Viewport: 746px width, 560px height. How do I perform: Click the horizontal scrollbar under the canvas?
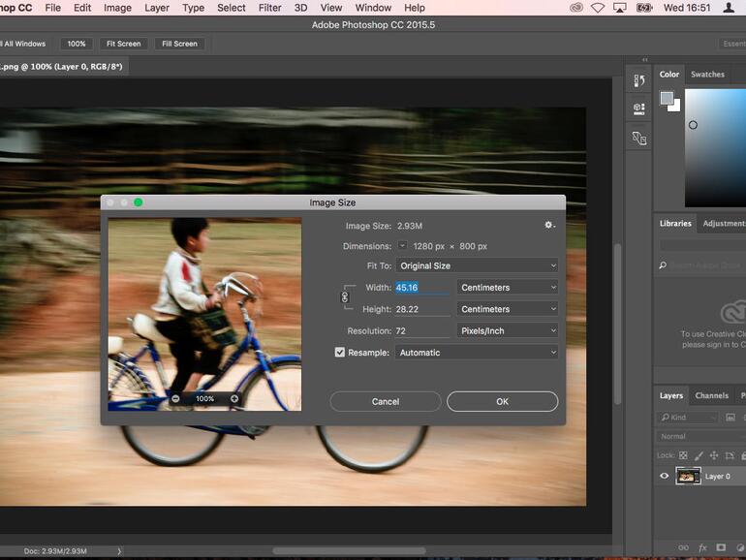click(349, 551)
